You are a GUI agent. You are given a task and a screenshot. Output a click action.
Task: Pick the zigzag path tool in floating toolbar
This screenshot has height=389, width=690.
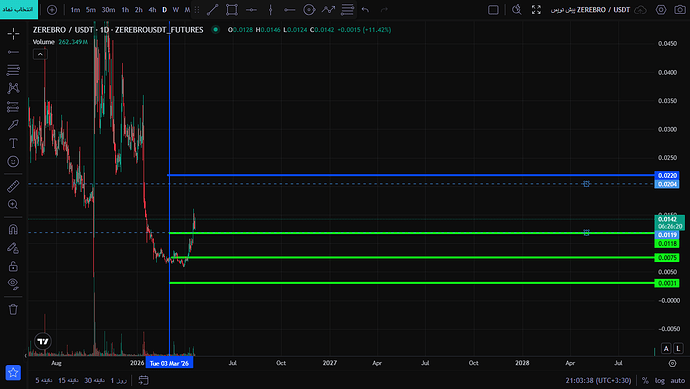point(328,10)
